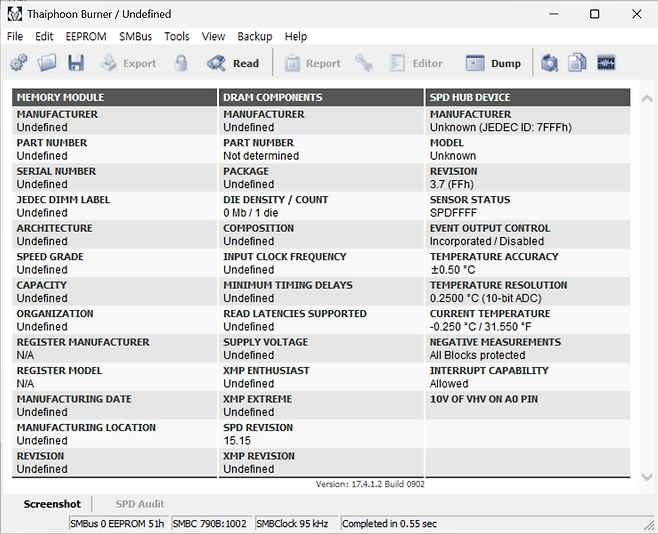Click the waveform monitor icon in toolbar
This screenshot has width=658, height=534.
point(606,63)
